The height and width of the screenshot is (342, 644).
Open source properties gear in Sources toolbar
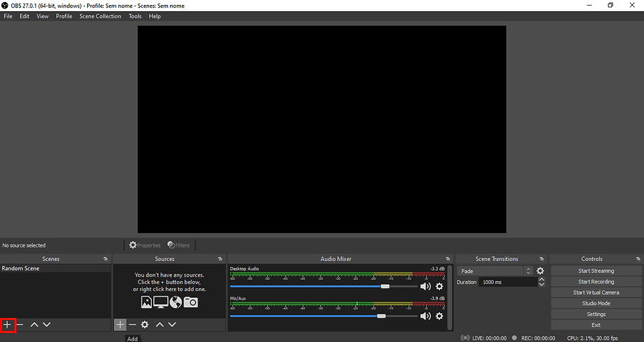click(x=145, y=325)
